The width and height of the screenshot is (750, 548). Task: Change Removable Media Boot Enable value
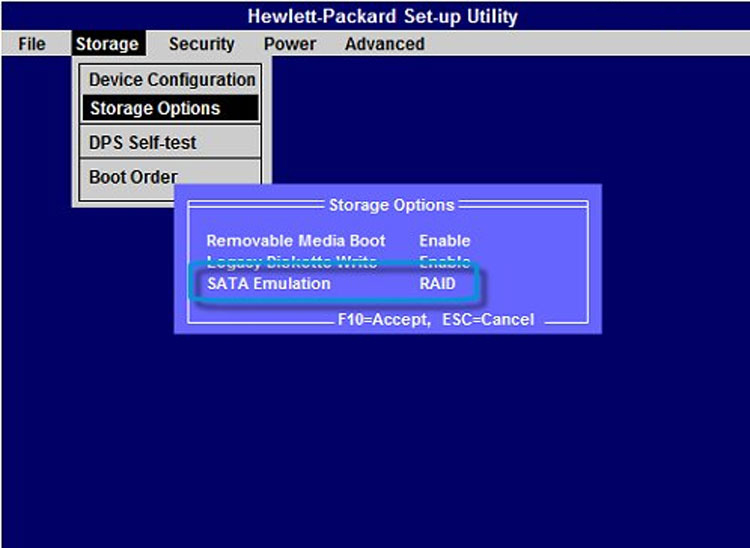tap(444, 241)
